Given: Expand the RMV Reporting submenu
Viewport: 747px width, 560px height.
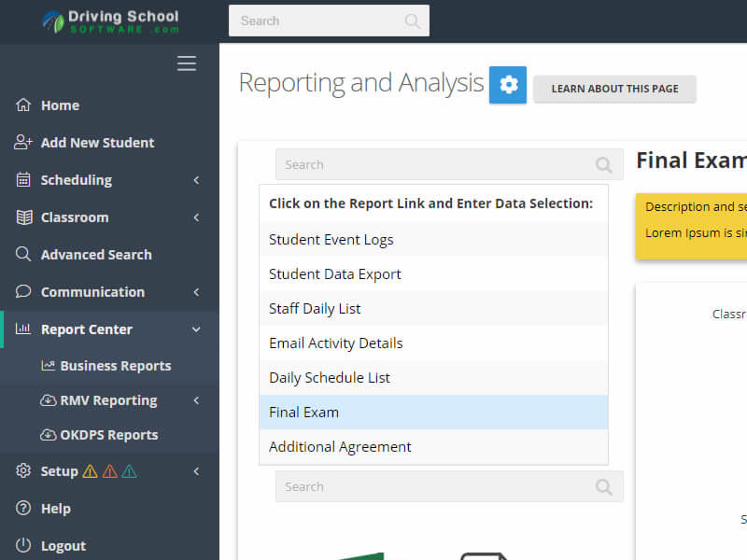Looking at the screenshot, I should tap(196, 400).
